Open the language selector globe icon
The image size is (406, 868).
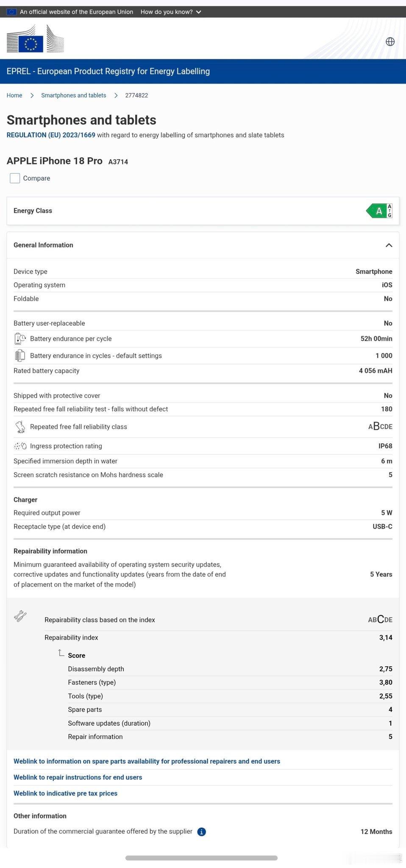click(x=390, y=42)
